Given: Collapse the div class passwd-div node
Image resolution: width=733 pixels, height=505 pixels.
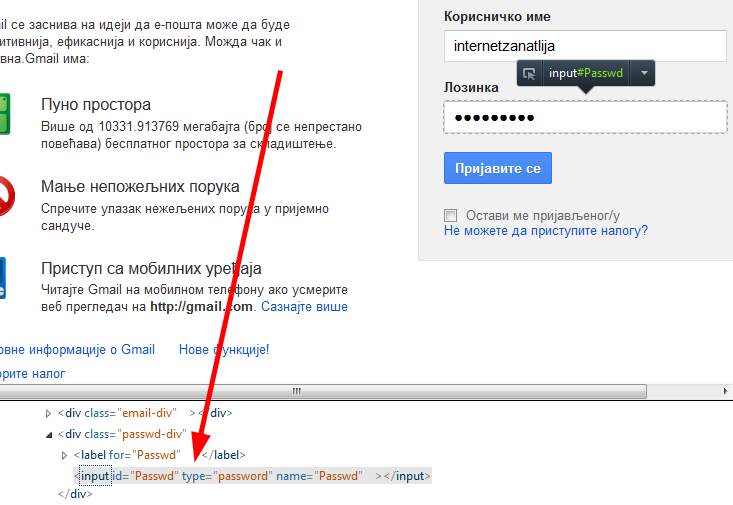Looking at the screenshot, I should (49, 435).
